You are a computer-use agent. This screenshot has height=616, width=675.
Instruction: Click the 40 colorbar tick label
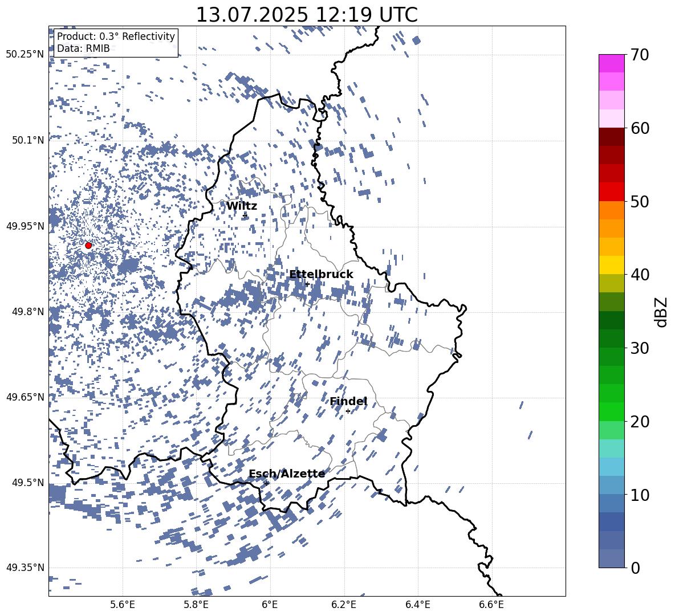pyautogui.click(x=640, y=275)
